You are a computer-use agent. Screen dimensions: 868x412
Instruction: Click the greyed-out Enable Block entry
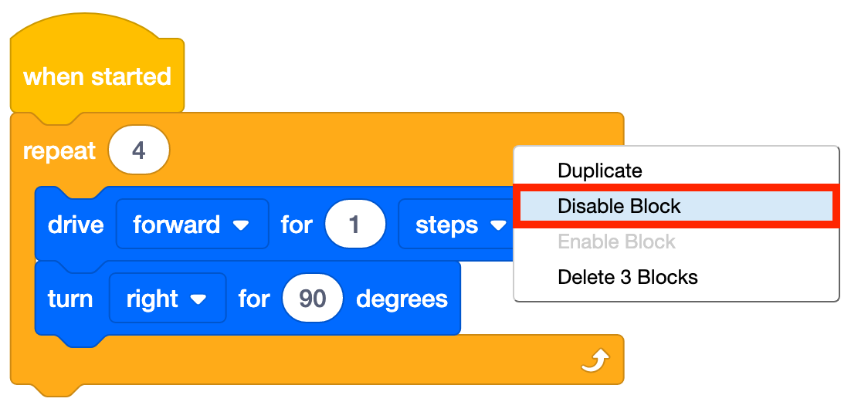616,241
